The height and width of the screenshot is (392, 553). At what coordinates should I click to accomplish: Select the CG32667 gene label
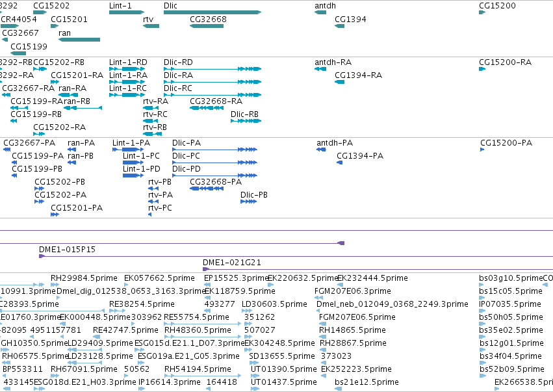[20, 33]
